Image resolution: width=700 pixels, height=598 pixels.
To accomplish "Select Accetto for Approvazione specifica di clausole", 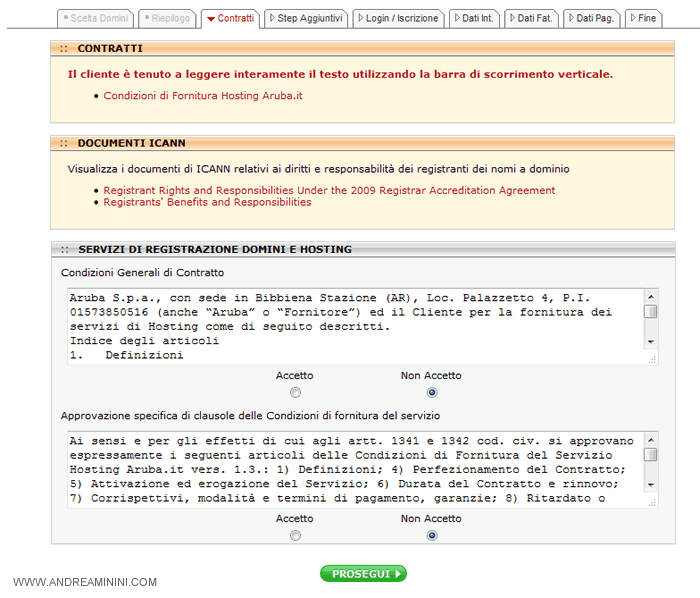I will 295,536.
